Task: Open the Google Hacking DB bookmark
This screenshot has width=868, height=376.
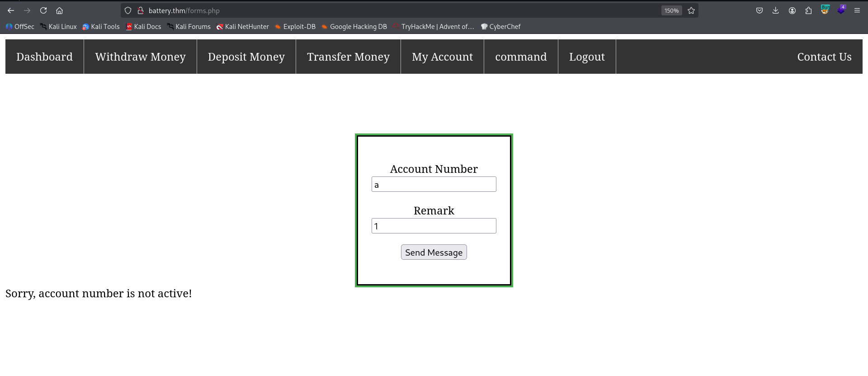Action: 354,27
